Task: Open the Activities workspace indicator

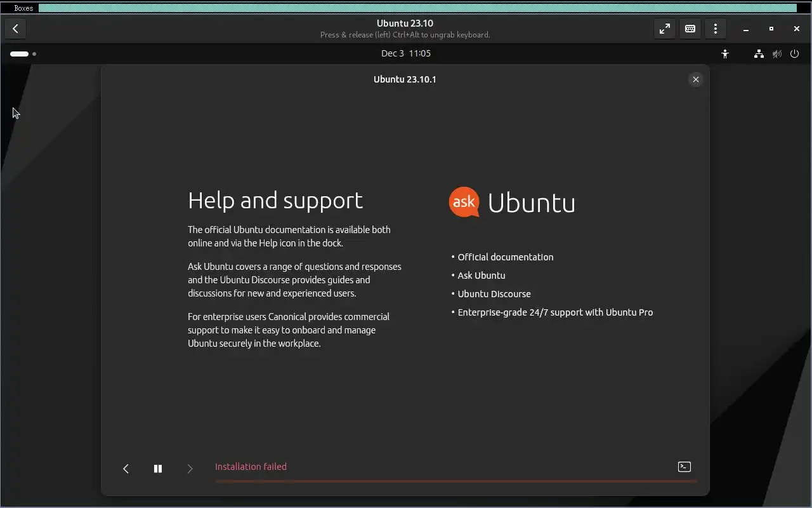Action: click(23, 54)
